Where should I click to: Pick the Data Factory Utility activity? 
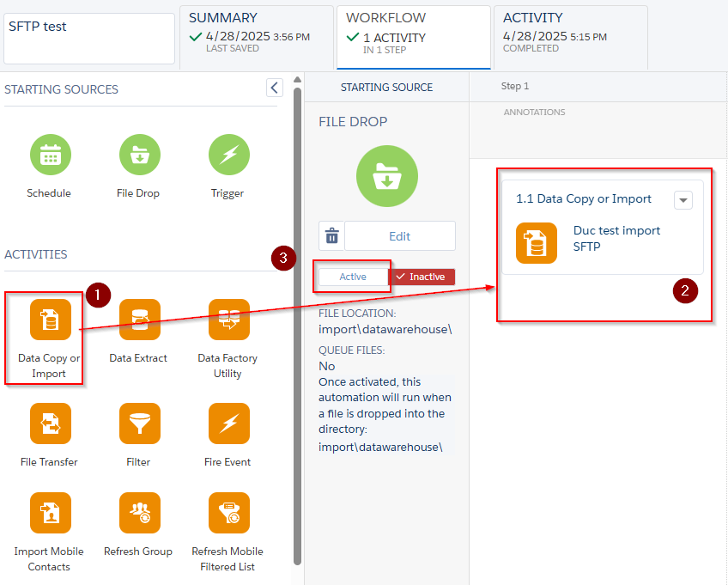tap(228, 320)
